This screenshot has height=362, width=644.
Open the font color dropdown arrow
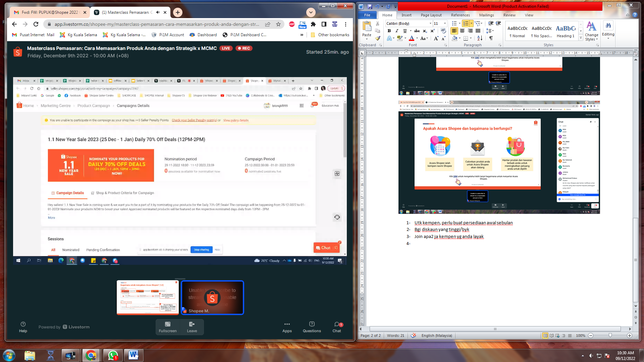coord(417,39)
